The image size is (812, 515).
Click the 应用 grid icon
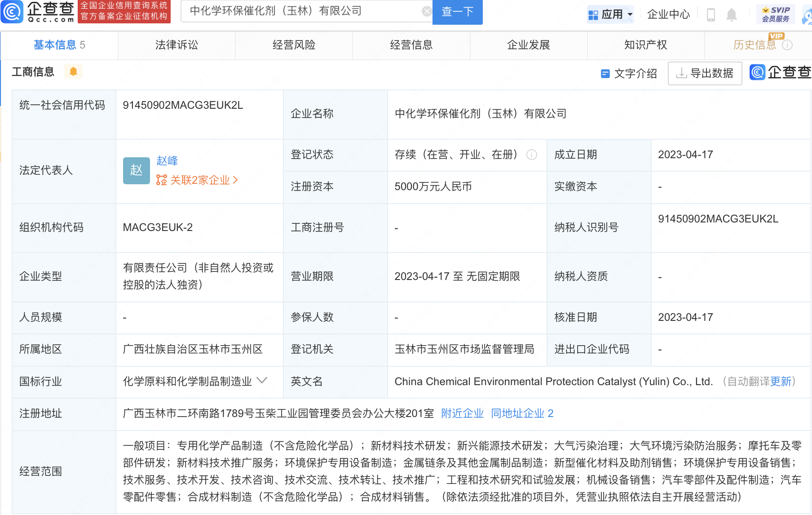(593, 15)
